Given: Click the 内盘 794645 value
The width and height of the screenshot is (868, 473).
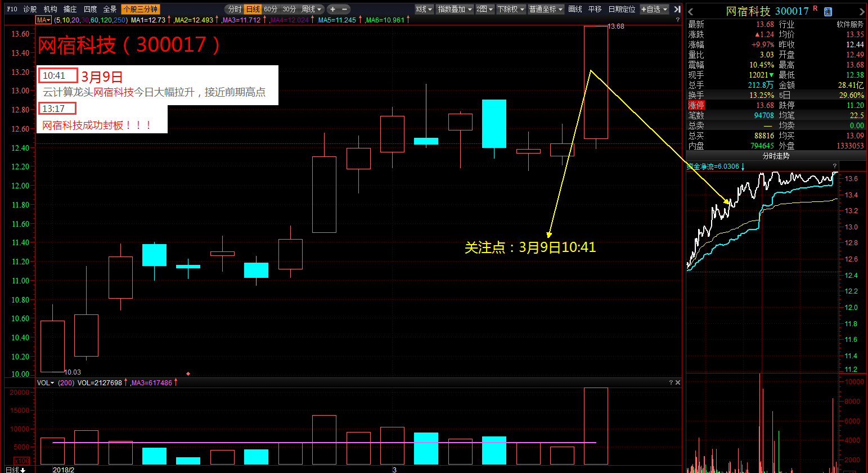Looking at the screenshot, I should pyautogui.click(x=762, y=146).
